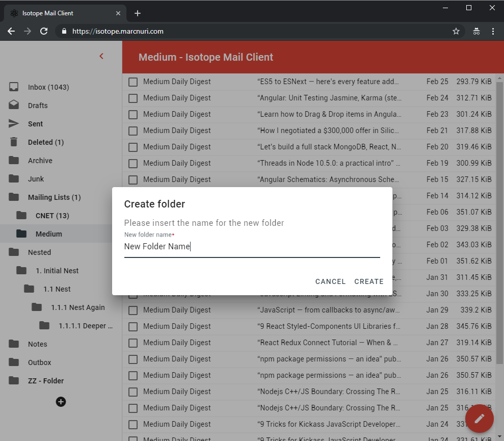Select the Archive folder label
This screenshot has height=441, width=504.
click(40, 161)
